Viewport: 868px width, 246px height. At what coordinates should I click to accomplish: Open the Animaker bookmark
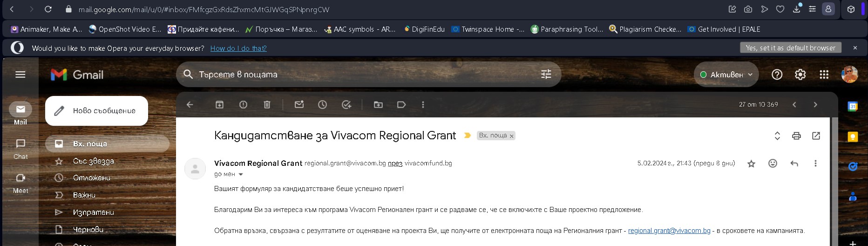(x=46, y=29)
